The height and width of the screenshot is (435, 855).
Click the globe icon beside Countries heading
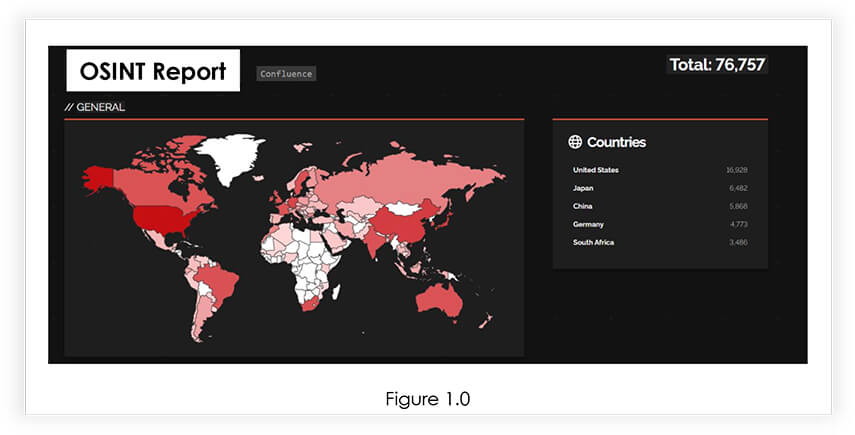click(575, 142)
